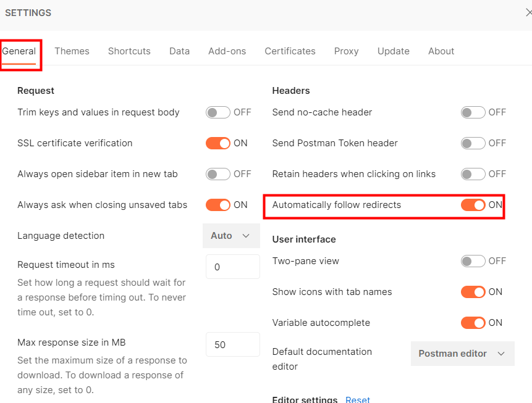Switch to the Proxy tab
The height and width of the screenshot is (403, 532).
point(346,51)
